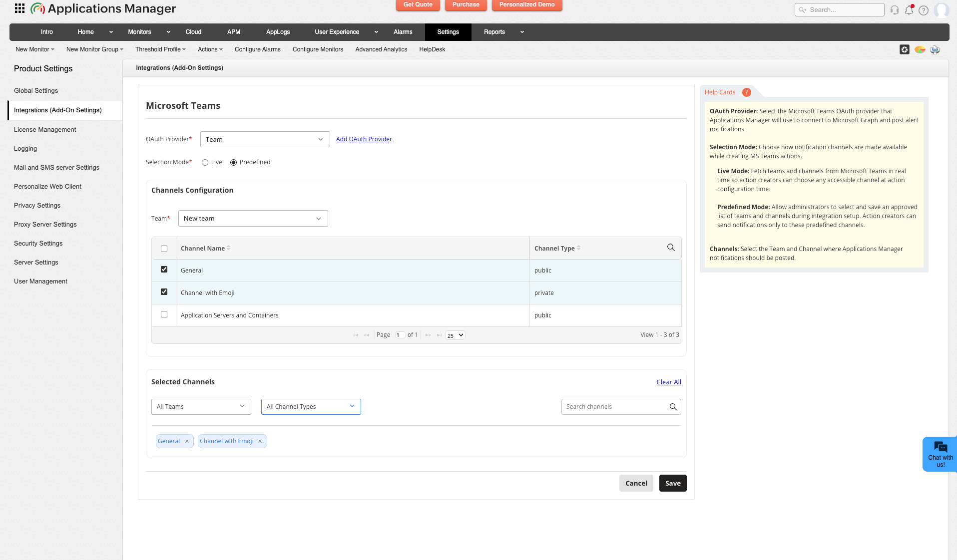The height and width of the screenshot is (560, 957).
Task: Open Global Settings in sidebar
Action: click(36, 91)
